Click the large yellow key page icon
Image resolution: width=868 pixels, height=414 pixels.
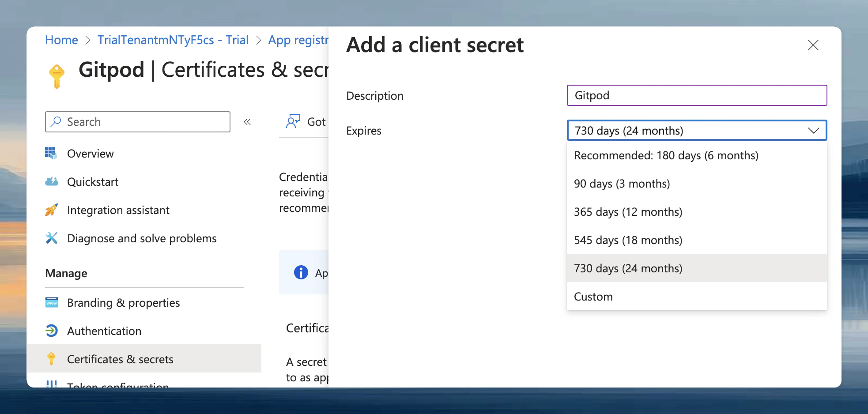57,76
